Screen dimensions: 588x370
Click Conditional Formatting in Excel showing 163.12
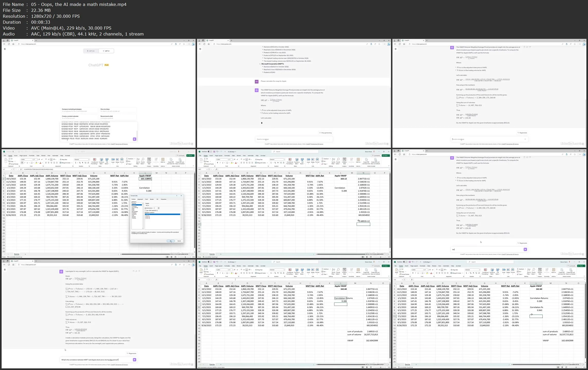(290, 161)
